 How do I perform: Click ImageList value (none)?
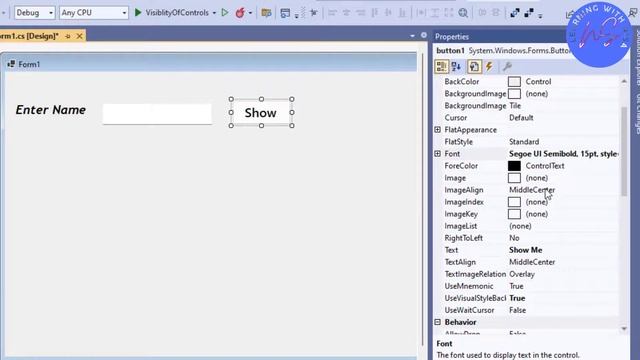(x=520, y=226)
